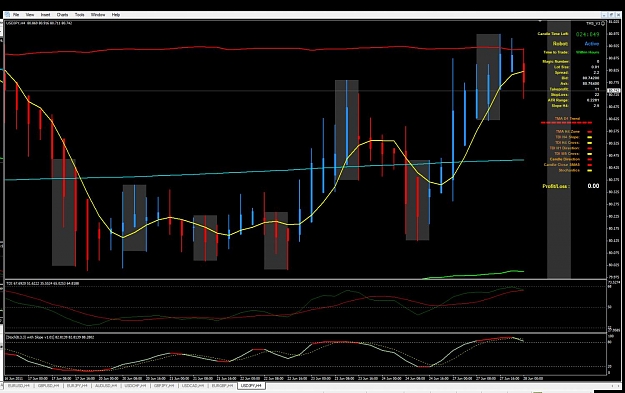
Task: Switch to the EURGBP,H4 chart tab
Action: (222, 386)
